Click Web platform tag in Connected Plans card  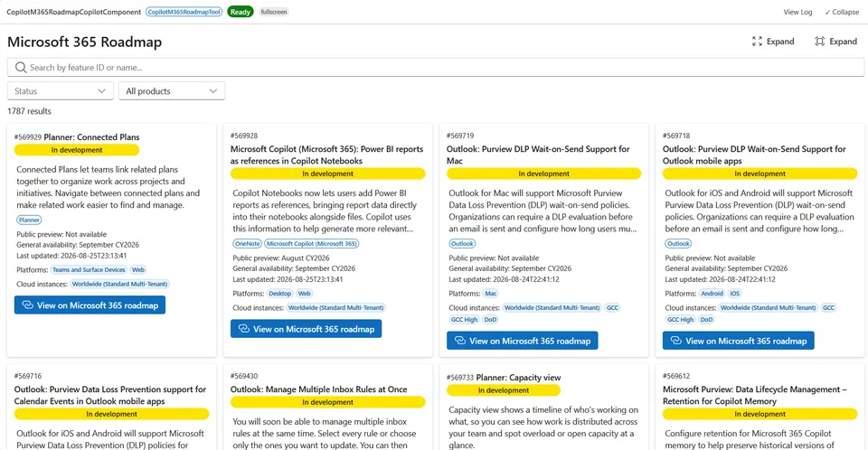click(x=137, y=270)
